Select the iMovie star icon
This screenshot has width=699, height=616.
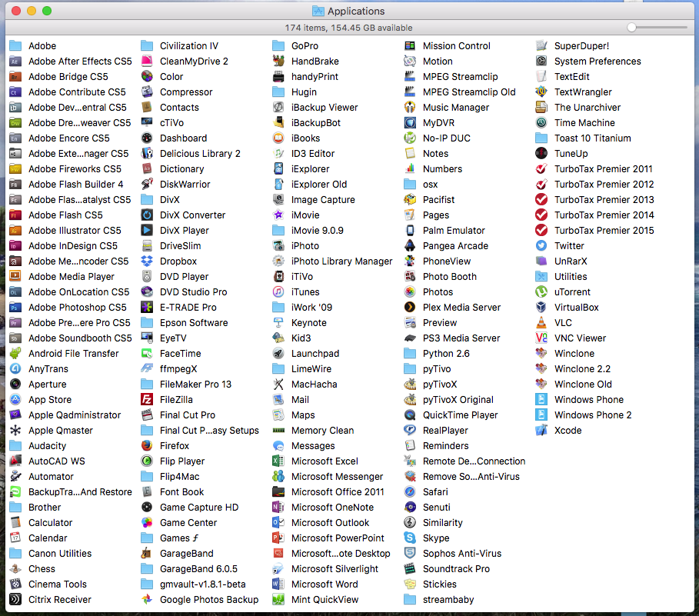click(278, 215)
